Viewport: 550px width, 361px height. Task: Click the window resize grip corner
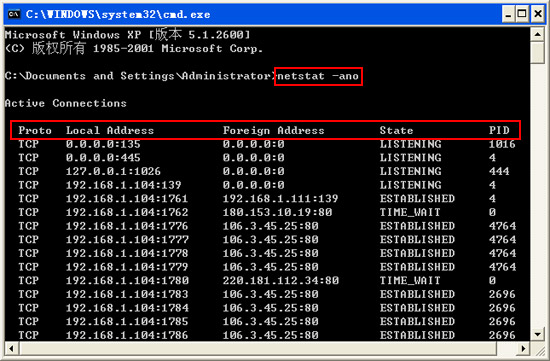538,349
